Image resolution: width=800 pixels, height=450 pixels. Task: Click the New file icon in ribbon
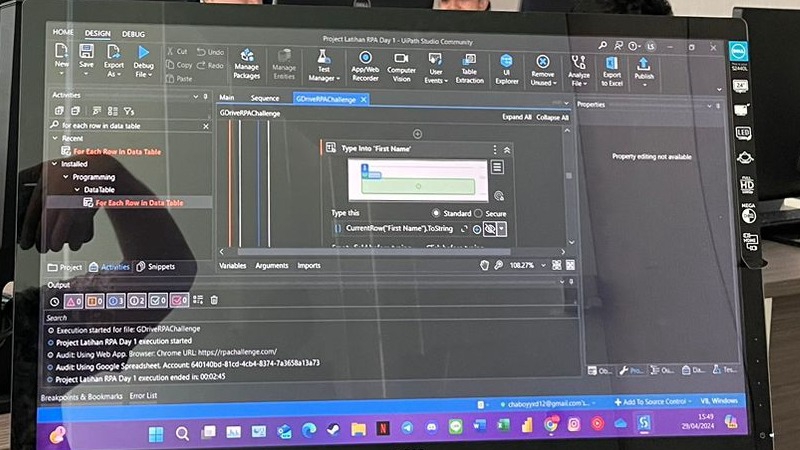coord(62,56)
